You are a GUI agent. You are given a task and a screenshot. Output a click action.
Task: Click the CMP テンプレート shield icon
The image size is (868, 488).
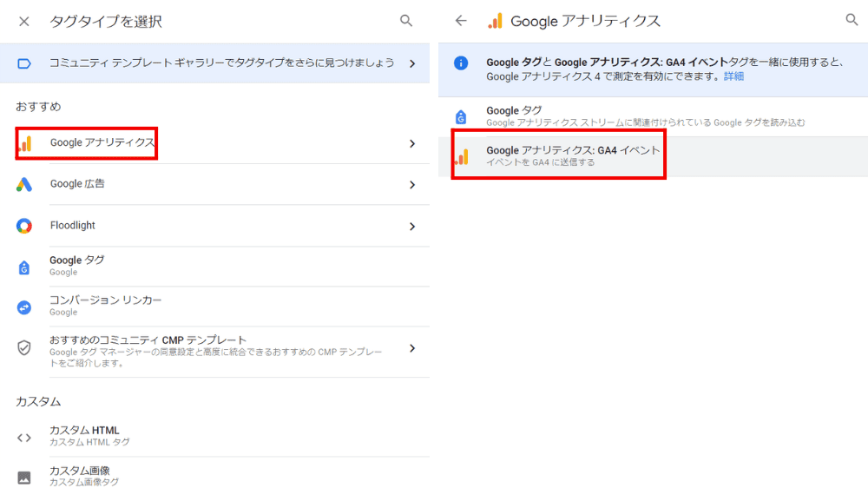point(24,348)
